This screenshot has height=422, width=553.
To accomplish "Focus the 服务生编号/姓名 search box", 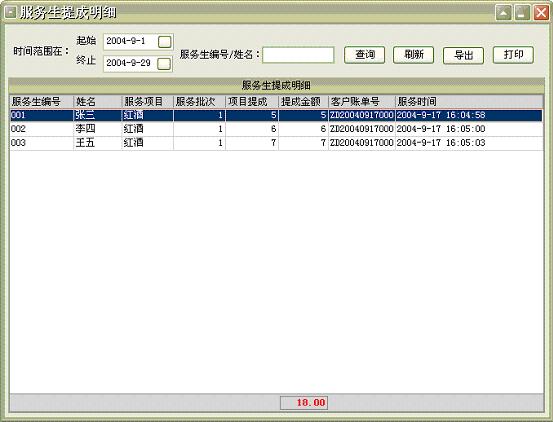I will click(x=298, y=55).
